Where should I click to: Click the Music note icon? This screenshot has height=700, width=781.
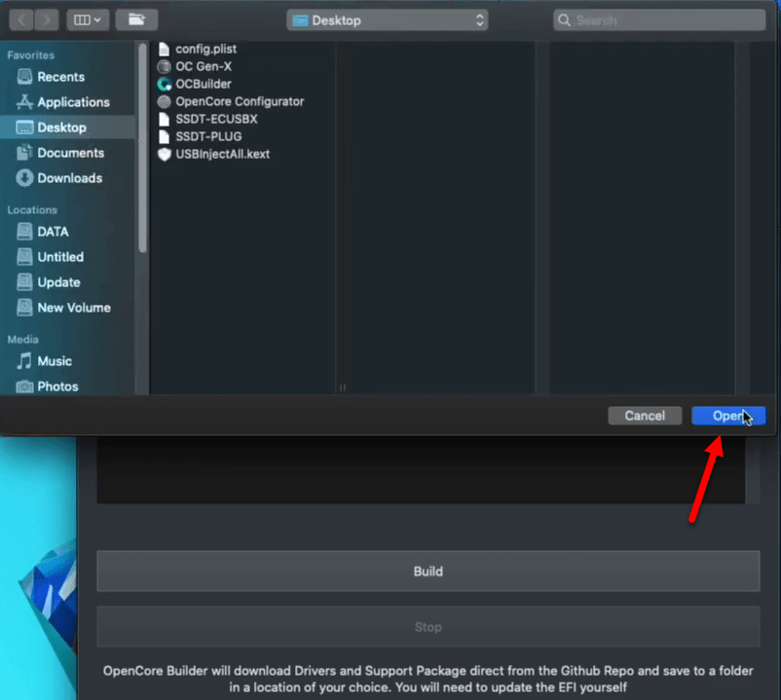pos(24,361)
